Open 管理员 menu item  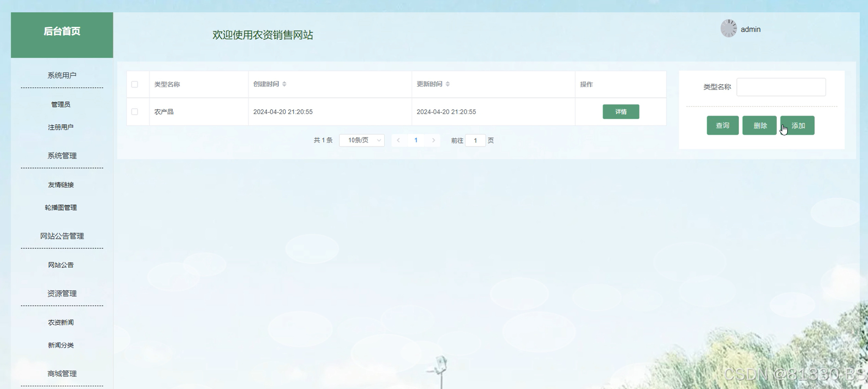[x=61, y=105]
